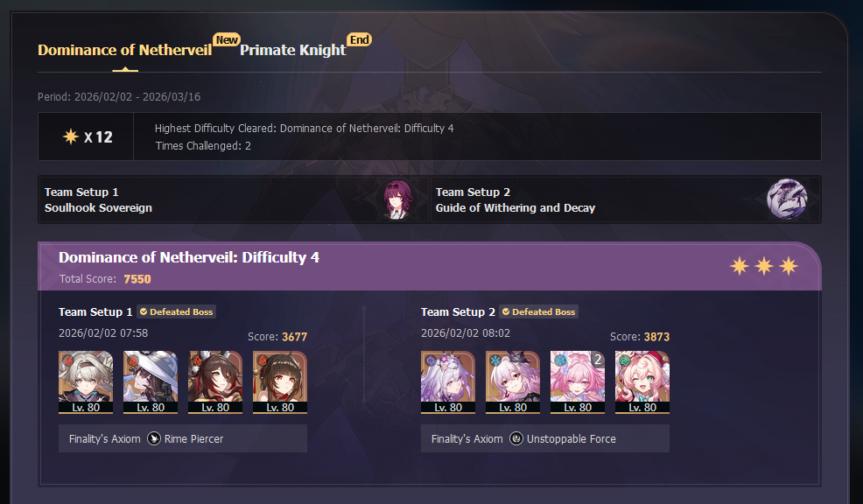Select the Rime Piercer buff icon
863x504 pixels.
coord(154,438)
